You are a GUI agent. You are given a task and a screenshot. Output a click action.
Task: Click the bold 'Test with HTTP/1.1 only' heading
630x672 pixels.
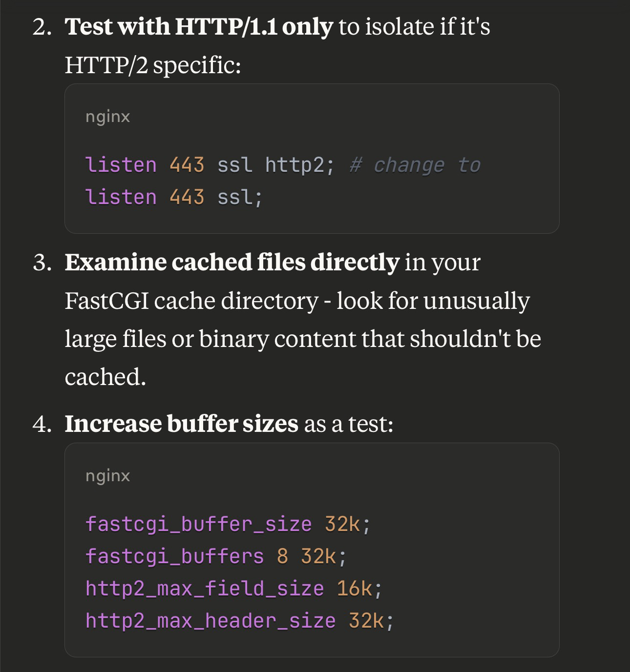199,27
